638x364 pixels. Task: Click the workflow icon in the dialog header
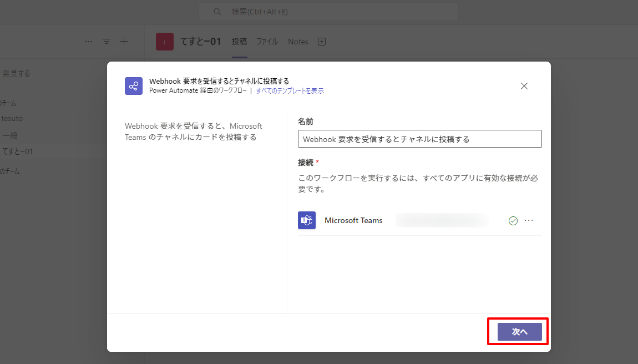(x=134, y=86)
